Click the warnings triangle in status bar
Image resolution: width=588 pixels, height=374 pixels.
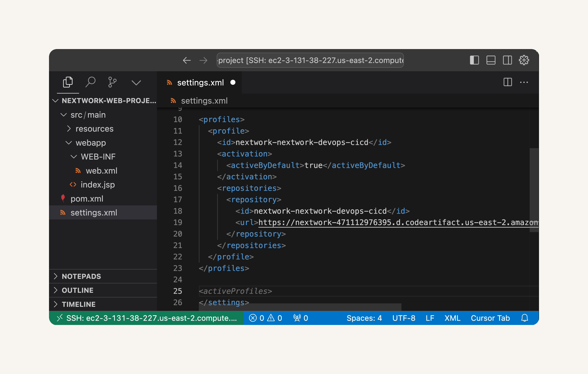coord(271,318)
